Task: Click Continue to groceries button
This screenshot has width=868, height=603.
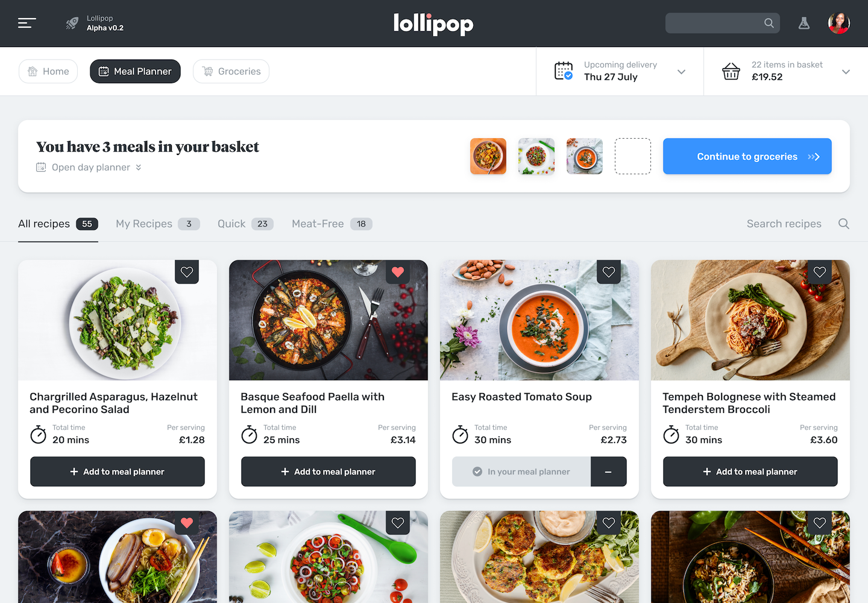Action: pos(747,156)
